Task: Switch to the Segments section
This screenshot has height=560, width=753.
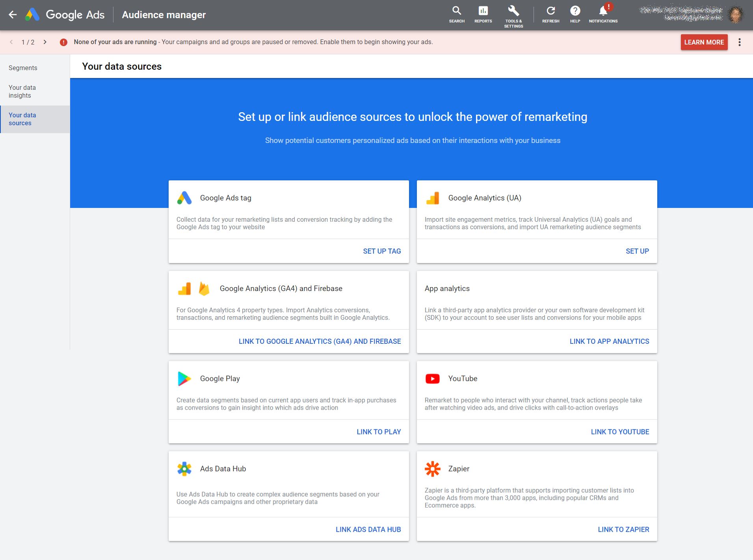Action: [x=23, y=68]
